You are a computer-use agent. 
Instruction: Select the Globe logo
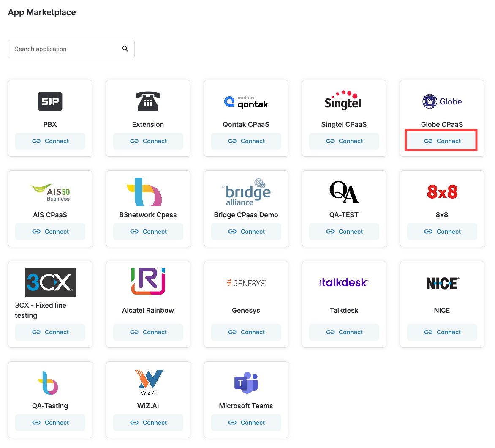(442, 101)
